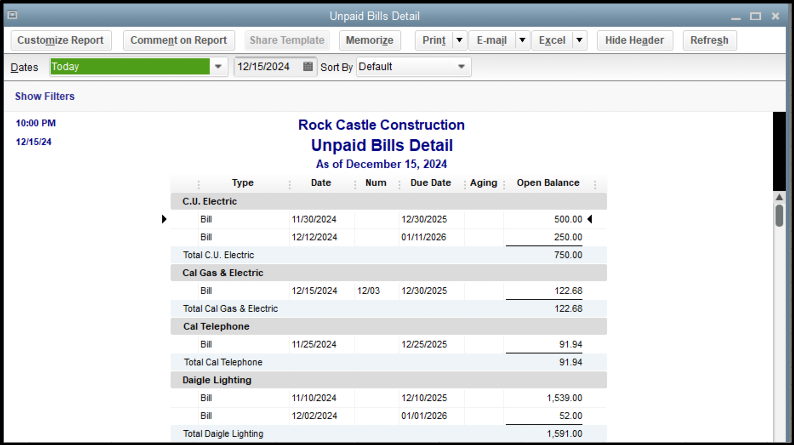Viewport: 794px width, 445px height.
Task: Expand the Excel dropdown arrow
Action: 580,41
